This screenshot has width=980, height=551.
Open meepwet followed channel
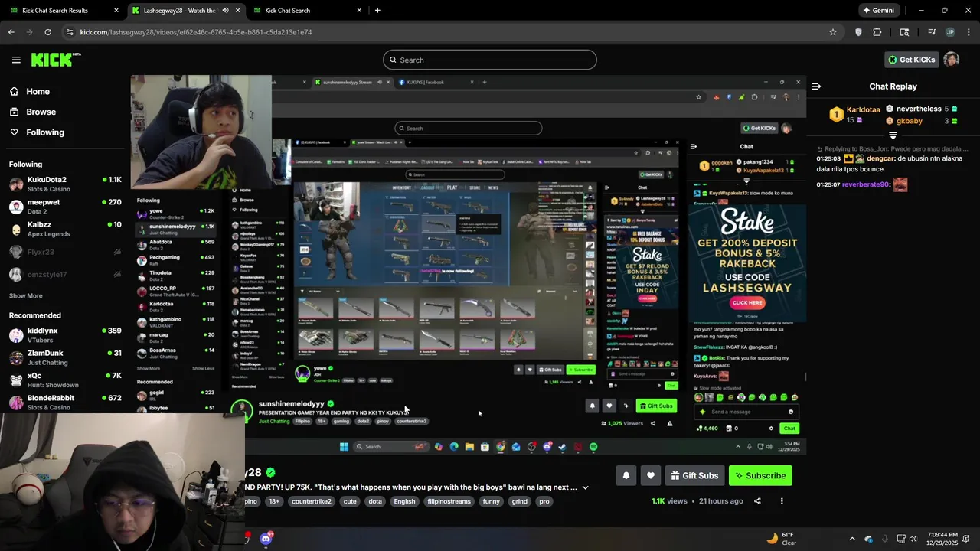(x=65, y=207)
